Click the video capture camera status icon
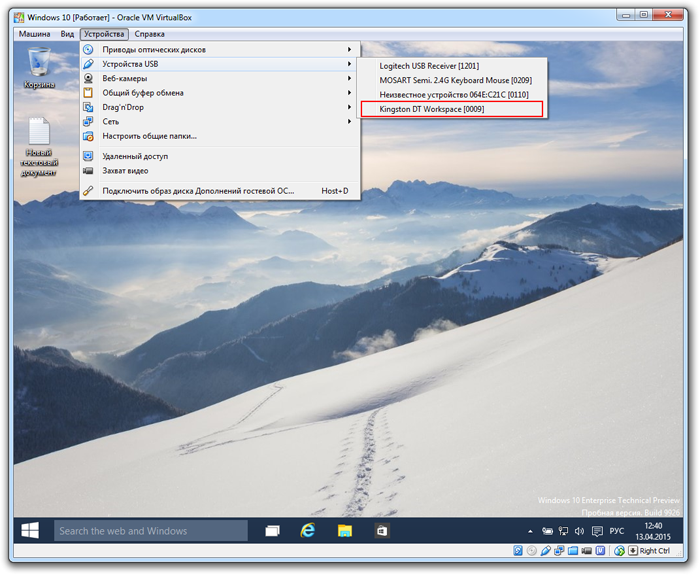 click(587, 550)
